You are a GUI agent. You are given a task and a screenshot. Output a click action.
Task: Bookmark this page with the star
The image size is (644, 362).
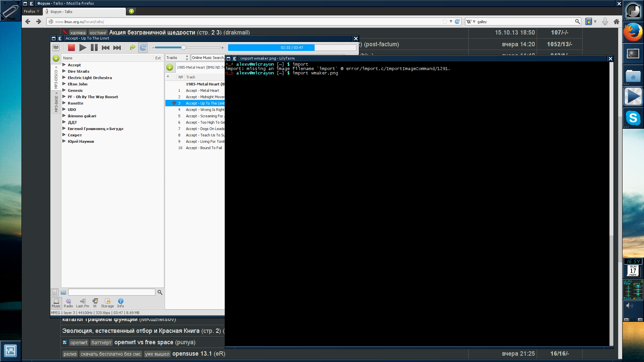coord(445,21)
